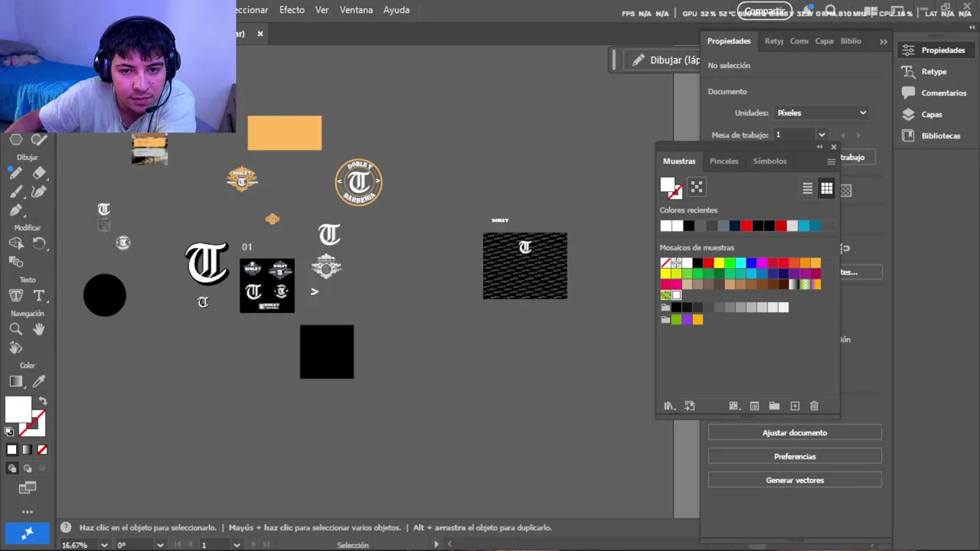Screen dimensions: 980x551
Task: Open the Unidades Píxeles dropdown
Action: click(821, 112)
